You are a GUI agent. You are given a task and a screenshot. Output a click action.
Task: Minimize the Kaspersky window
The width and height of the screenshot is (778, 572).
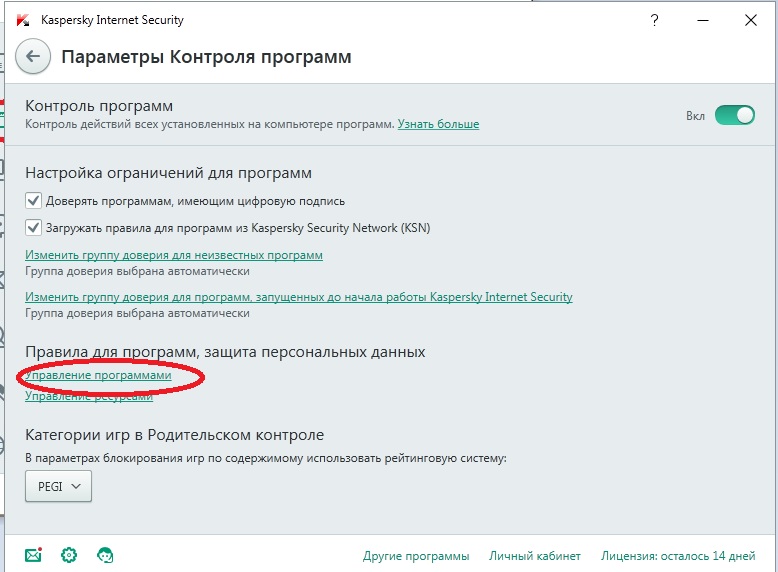[703, 20]
